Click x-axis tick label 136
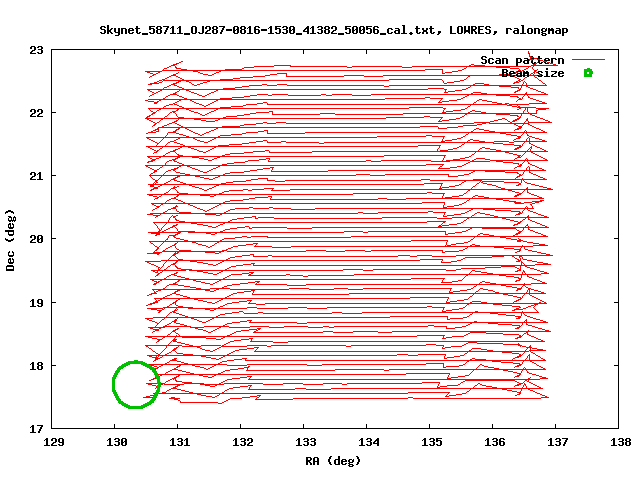 coord(494,442)
